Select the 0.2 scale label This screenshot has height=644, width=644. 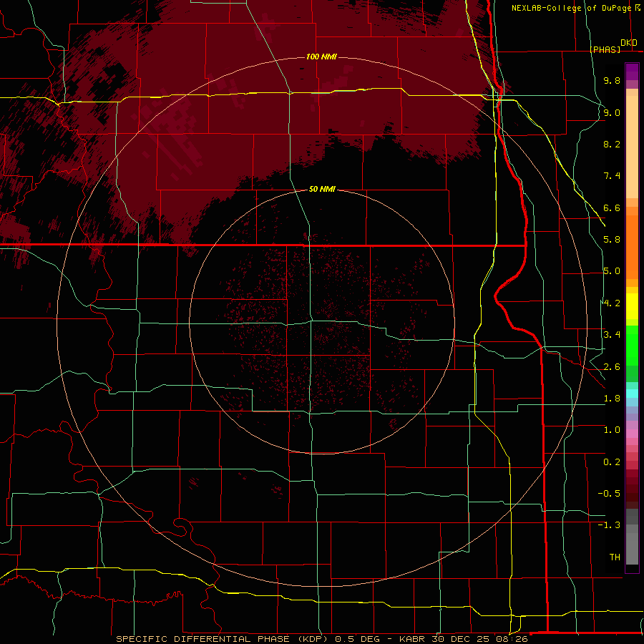(x=612, y=462)
